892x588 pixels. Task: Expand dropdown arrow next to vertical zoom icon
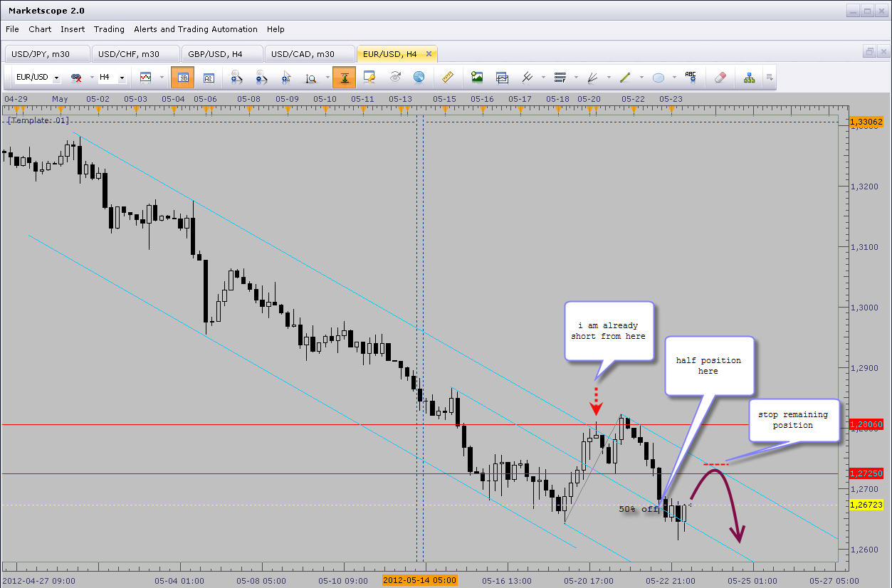pyautogui.click(x=326, y=77)
